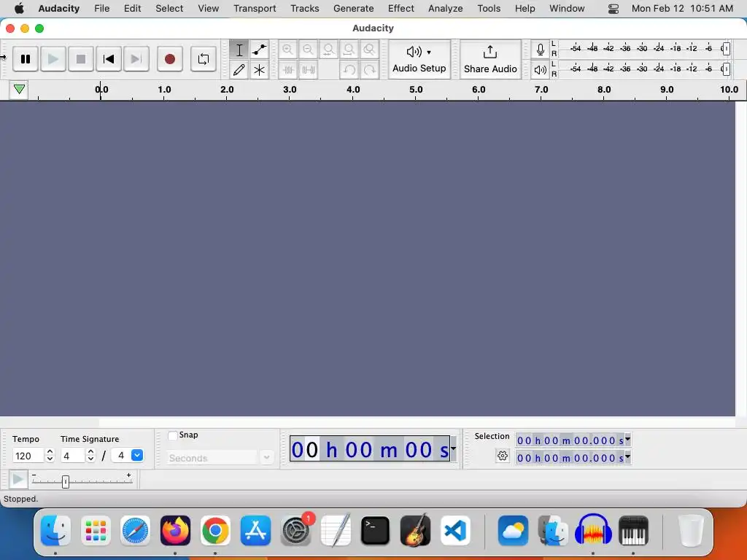747x560 pixels.
Task: Click the microphone record meter icon
Action: tap(541, 50)
